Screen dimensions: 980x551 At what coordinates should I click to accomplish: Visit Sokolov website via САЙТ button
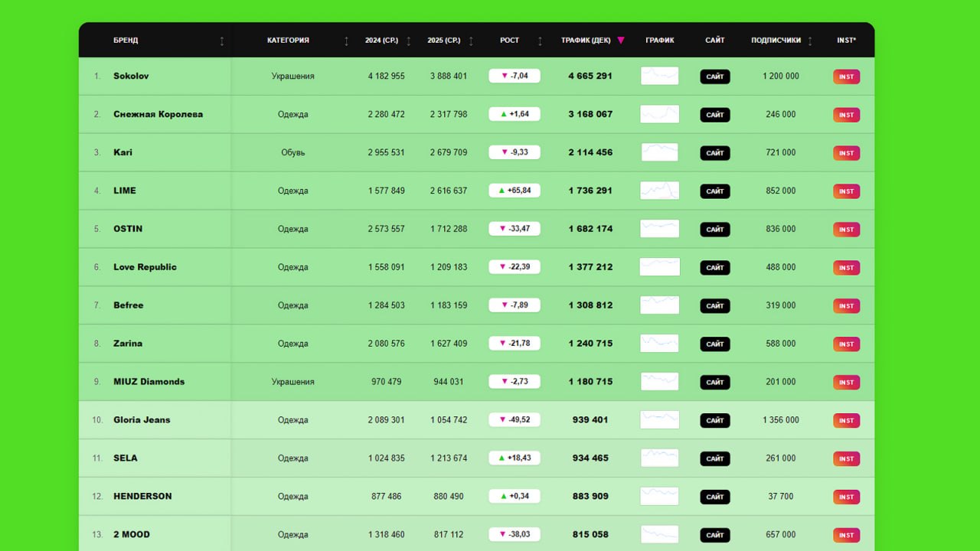click(715, 77)
